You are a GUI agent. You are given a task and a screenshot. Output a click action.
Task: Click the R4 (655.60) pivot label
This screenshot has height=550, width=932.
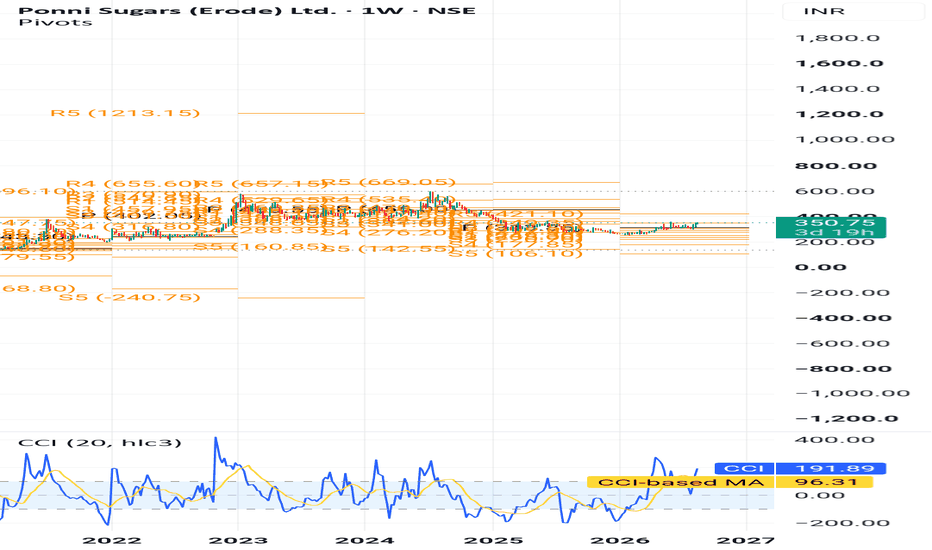pos(131,184)
